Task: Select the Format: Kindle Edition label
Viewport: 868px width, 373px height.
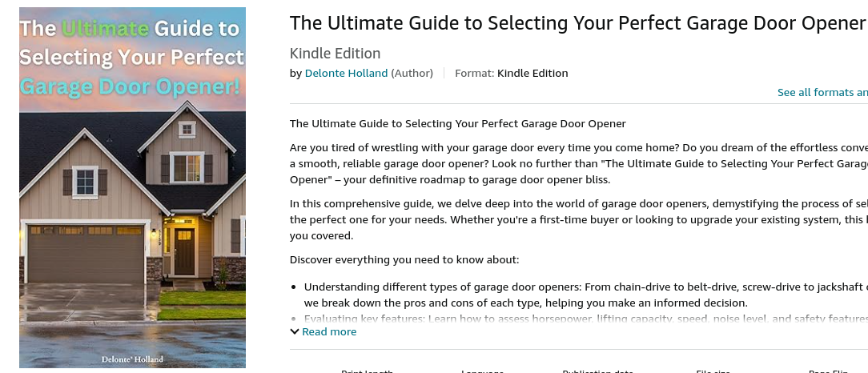Action: (x=511, y=73)
